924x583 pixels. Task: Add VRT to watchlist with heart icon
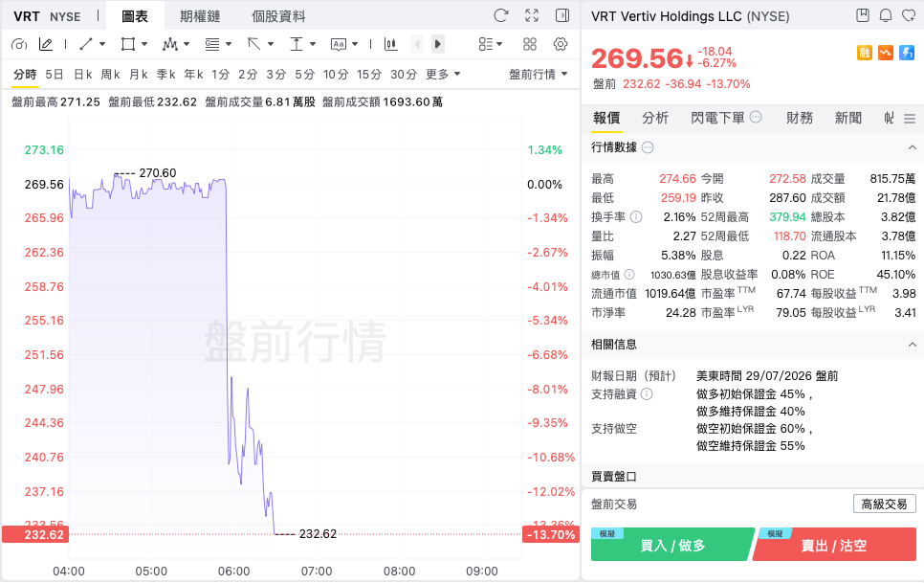[x=909, y=15]
